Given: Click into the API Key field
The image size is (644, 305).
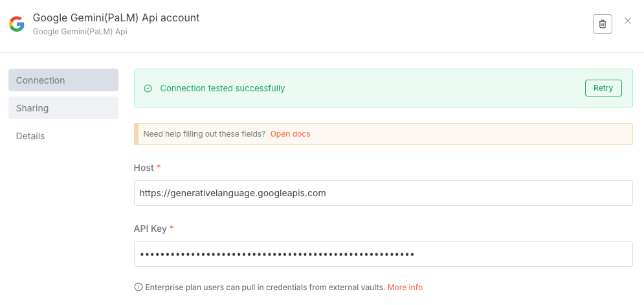Looking at the screenshot, I should click(x=383, y=254).
